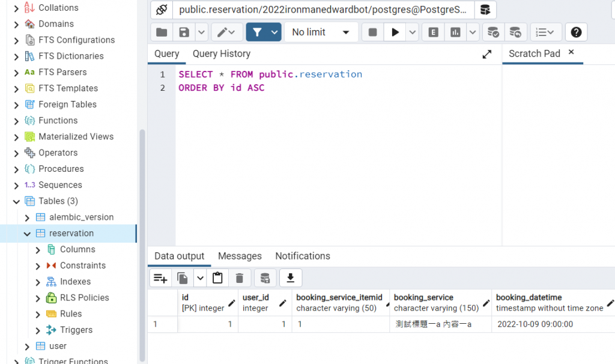The height and width of the screenshot is (364, 615).
Task: Select Columns under reservation
Action: click(77, 249)
